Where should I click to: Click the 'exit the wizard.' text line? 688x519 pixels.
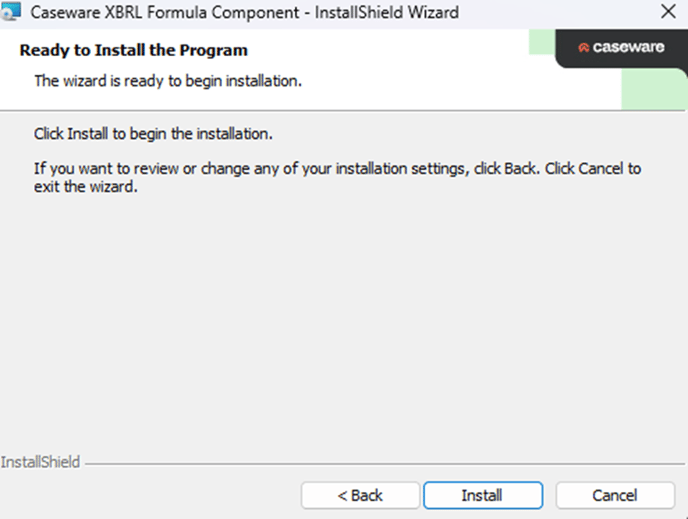pos(86,187)
